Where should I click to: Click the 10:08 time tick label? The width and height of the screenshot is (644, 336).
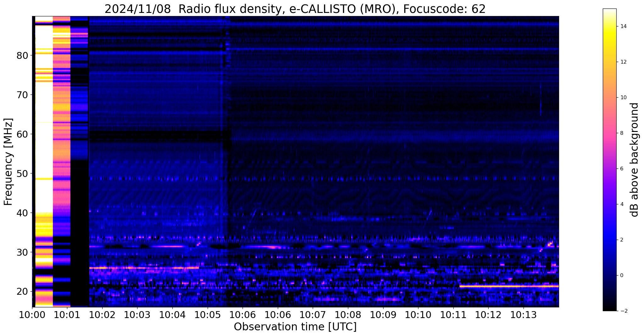point(348,315)
